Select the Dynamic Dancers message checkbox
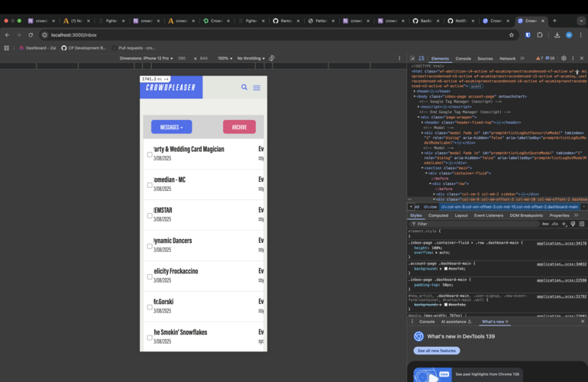The height and width of the screenshot is (382, 588). click(149, 245)
